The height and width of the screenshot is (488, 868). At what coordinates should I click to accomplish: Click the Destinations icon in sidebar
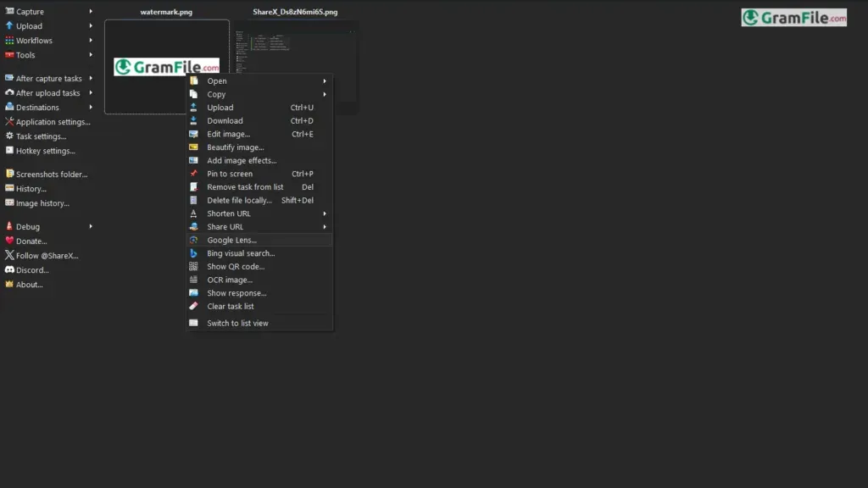(x=9, y=107)
